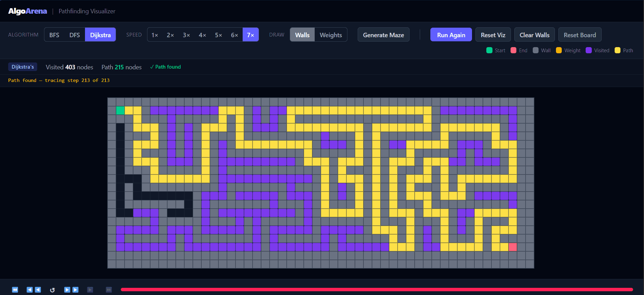Switch speed to 6×
Screen dimensions: 644x295
pyautogui.click(x=234, y=35)
